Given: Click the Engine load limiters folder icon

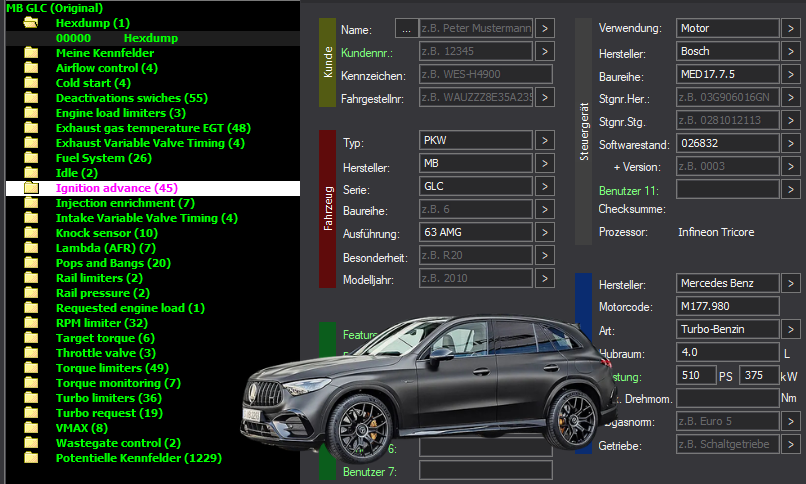Looking at the screenshot, I should (31, 113).
